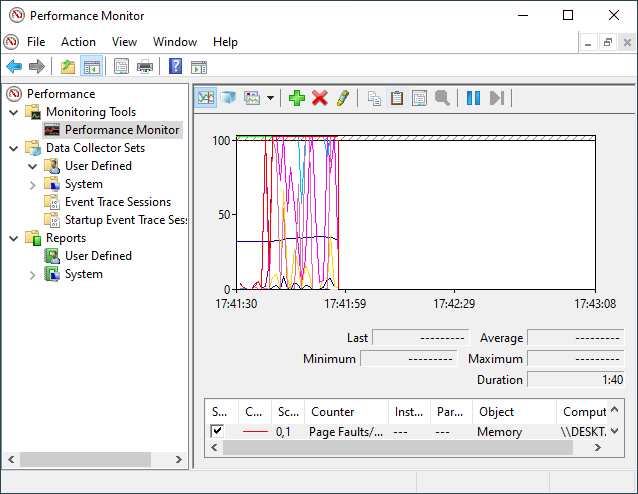638x494 pixels.
Task: Click the Properties icon in main toolbar
Action: point(121,66)
